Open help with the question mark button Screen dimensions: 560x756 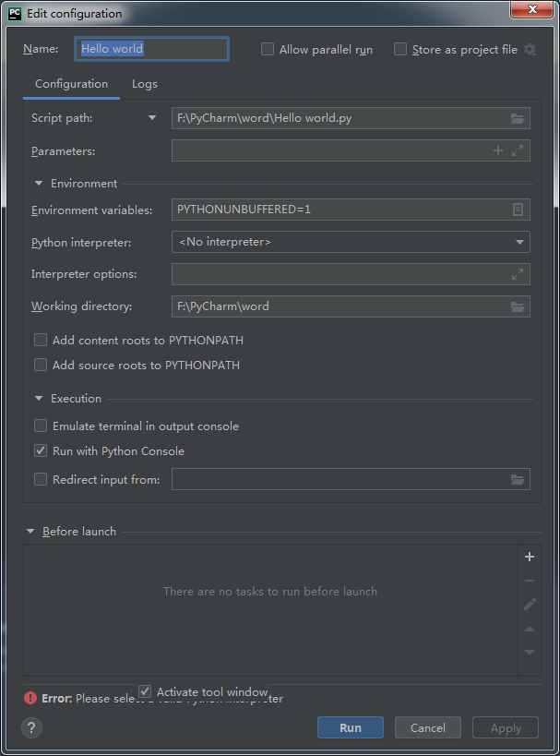pyautogui.click(x=31, y=727)
